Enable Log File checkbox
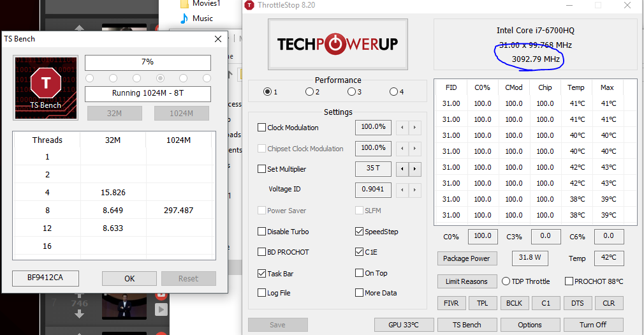 tap(261, 293)
